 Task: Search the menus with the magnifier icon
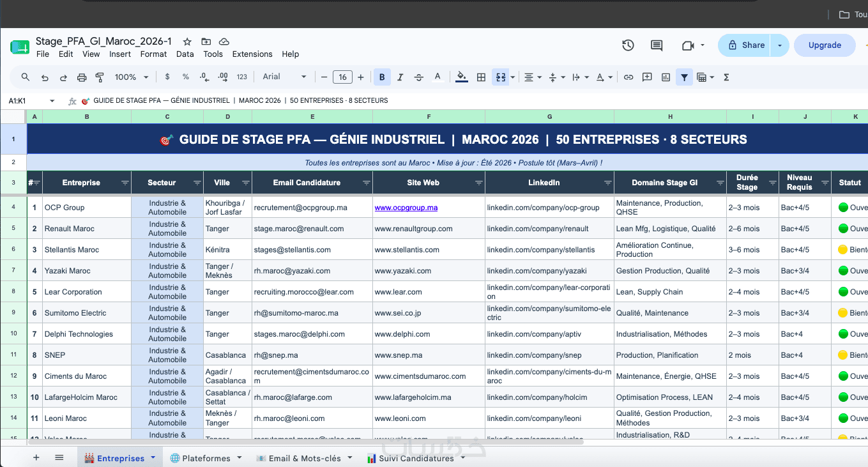tap(26, 77)
